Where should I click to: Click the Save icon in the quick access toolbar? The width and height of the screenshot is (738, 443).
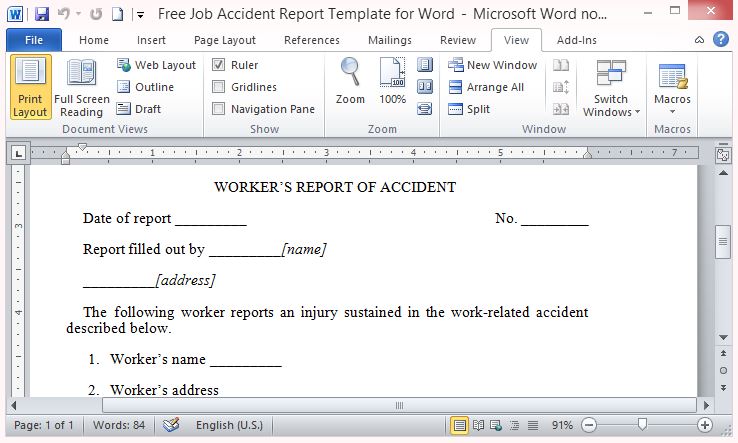click(x=42, y=14)
